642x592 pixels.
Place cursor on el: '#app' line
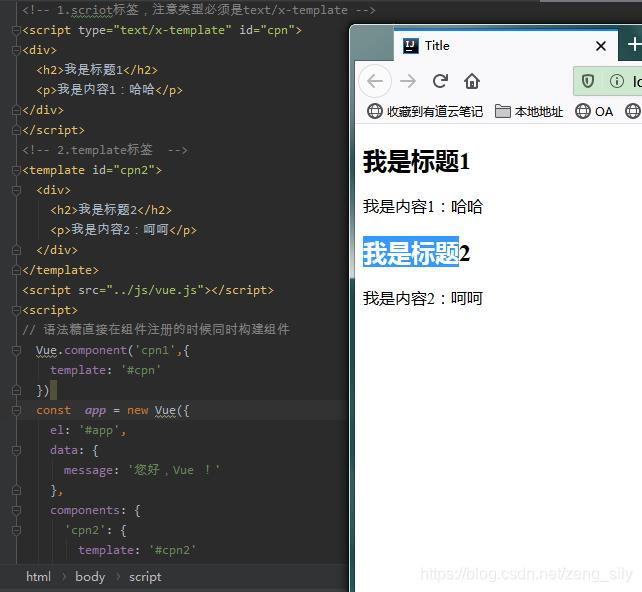tap(88, 430)
